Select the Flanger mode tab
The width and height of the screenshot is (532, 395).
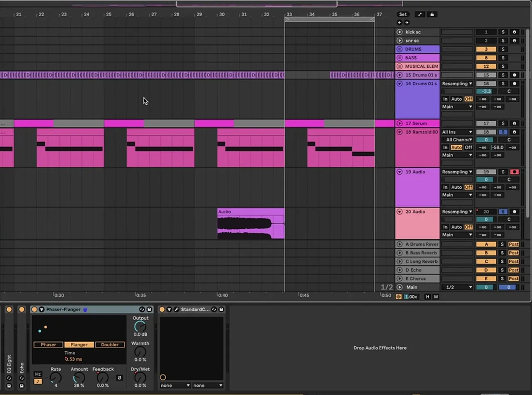pyautogui.click(x=79, y=345)
